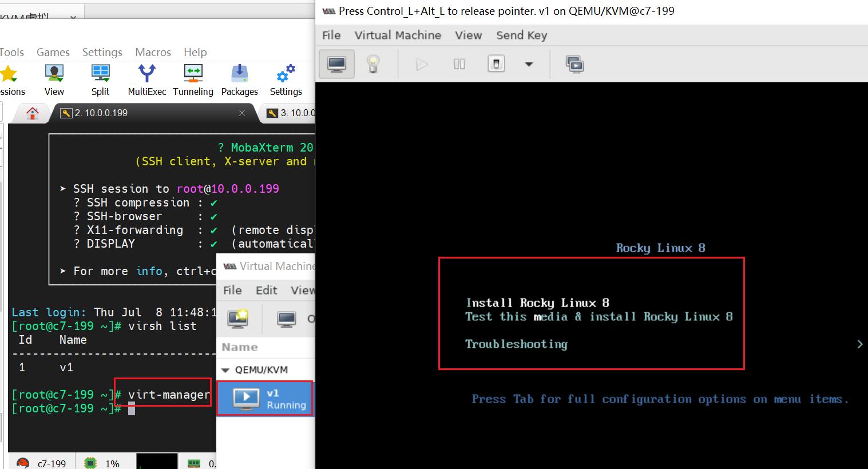The image size is (868, 469).
Task: Open the shutdown options dropdown arrow
Action: tap(529, 64)
